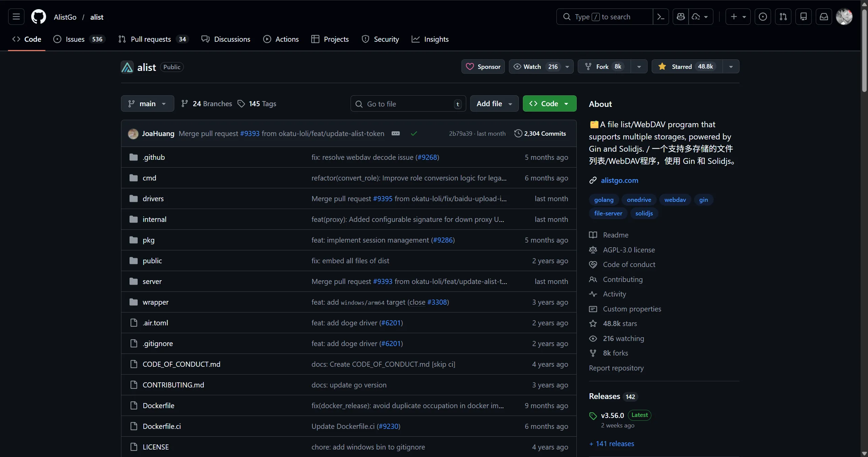
Task: Open the GitHub homepage via the logo
Action: (x=38, y=17)
